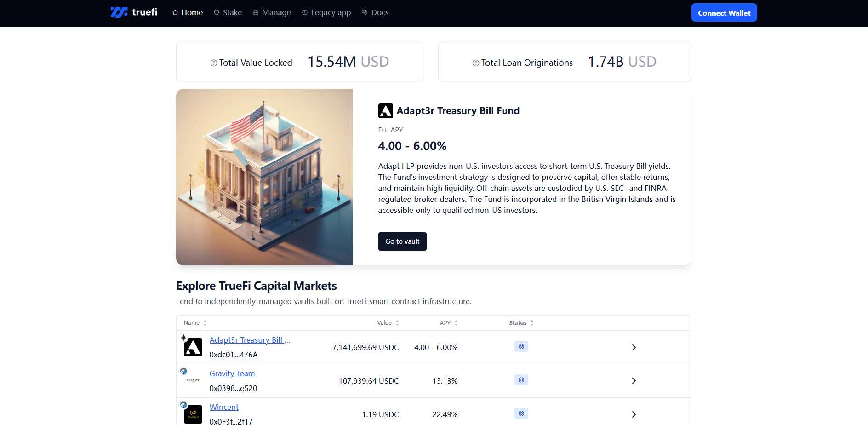The width and height of the screenshot is (868, 425).
Task: Open the Gravity Team vault link
Action: tap(232, 373)
